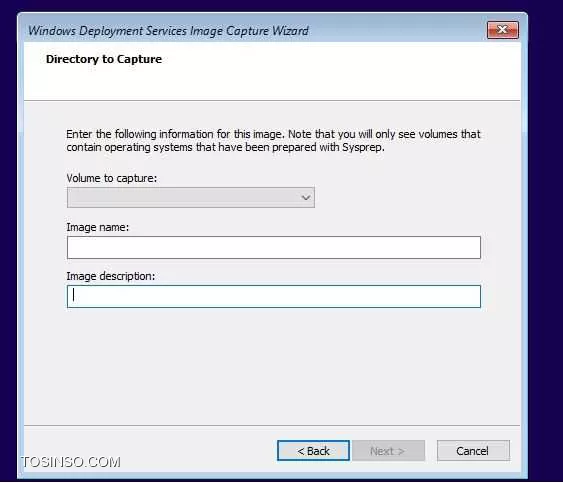
Task: Click the TOSINSO.COM watermark
Action: pyautogui.click(x=71, y=462)
